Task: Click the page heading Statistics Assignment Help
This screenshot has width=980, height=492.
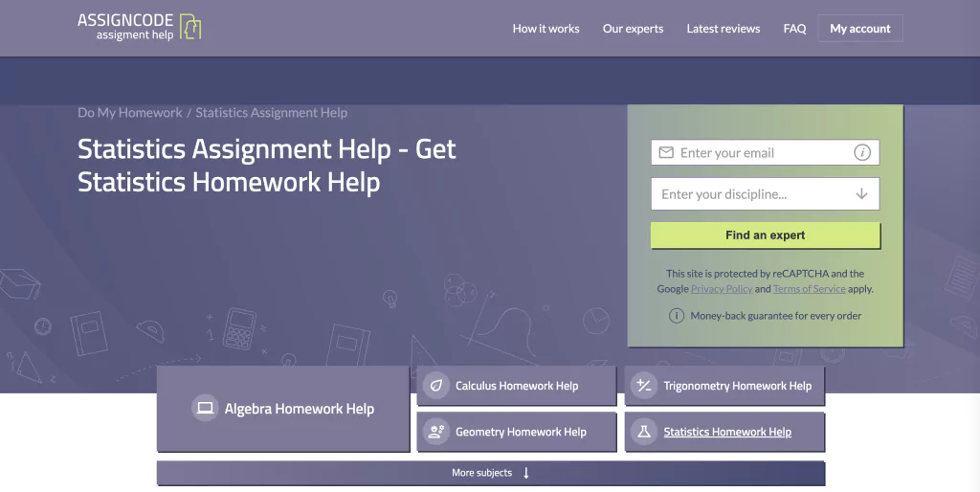Action: (266, 166)
